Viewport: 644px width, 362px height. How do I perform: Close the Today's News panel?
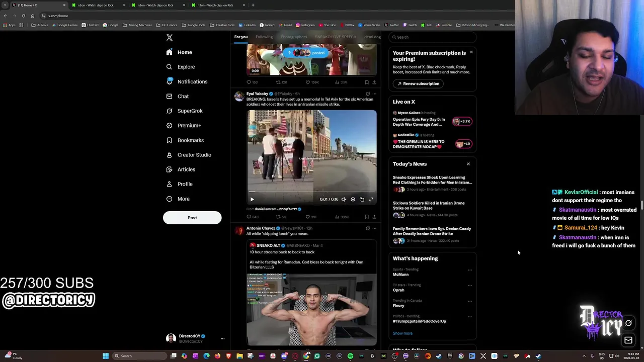468,164
